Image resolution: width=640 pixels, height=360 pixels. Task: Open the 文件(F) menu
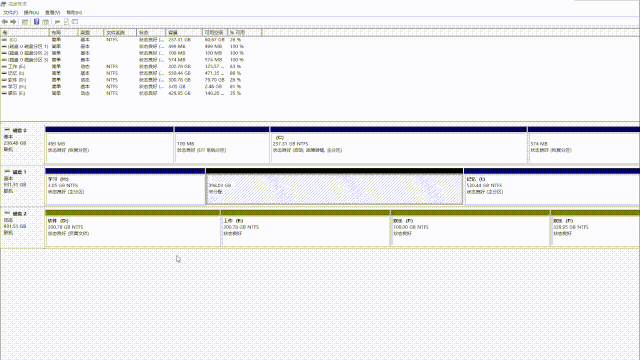click(x=10, y=13)
